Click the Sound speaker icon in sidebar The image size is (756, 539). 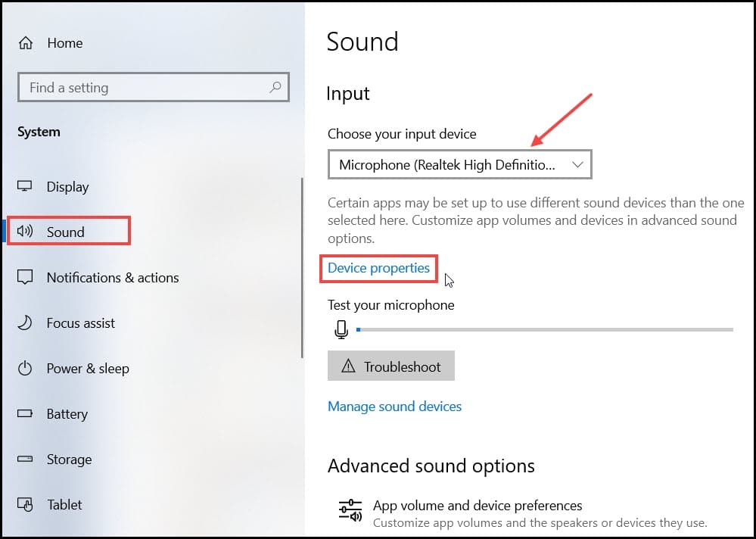coord(25,232)
